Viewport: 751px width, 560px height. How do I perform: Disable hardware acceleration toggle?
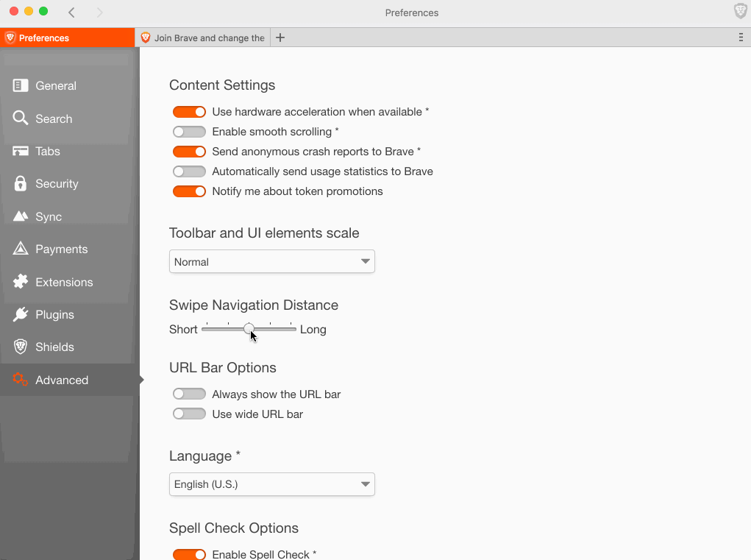(189, 112)
